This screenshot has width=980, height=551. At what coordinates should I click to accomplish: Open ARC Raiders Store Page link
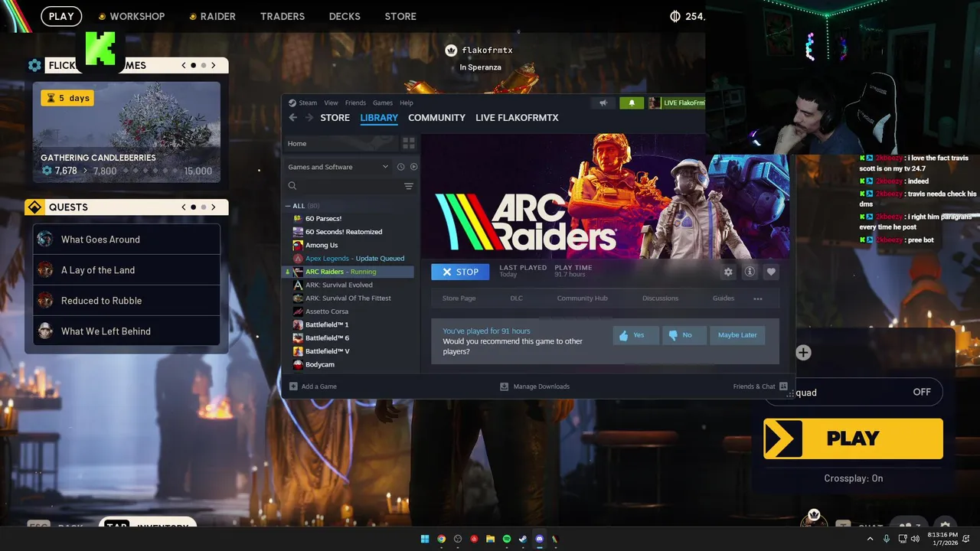coord(459,298)
